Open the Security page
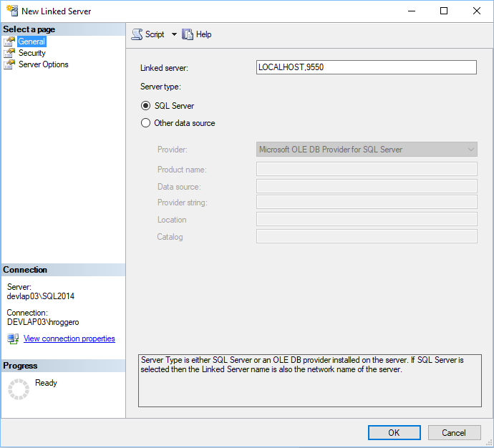 tap(32, 53)
